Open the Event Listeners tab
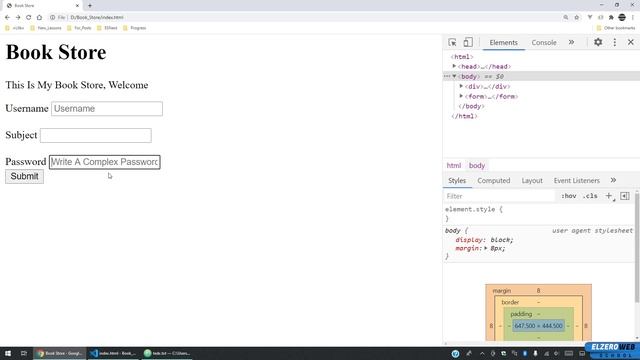The height and width of the screenshot is (360, 640). 576,180
